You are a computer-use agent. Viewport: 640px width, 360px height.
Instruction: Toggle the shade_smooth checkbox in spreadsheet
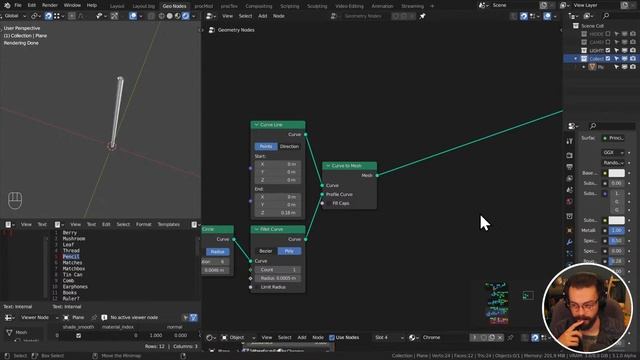[78, 336]
